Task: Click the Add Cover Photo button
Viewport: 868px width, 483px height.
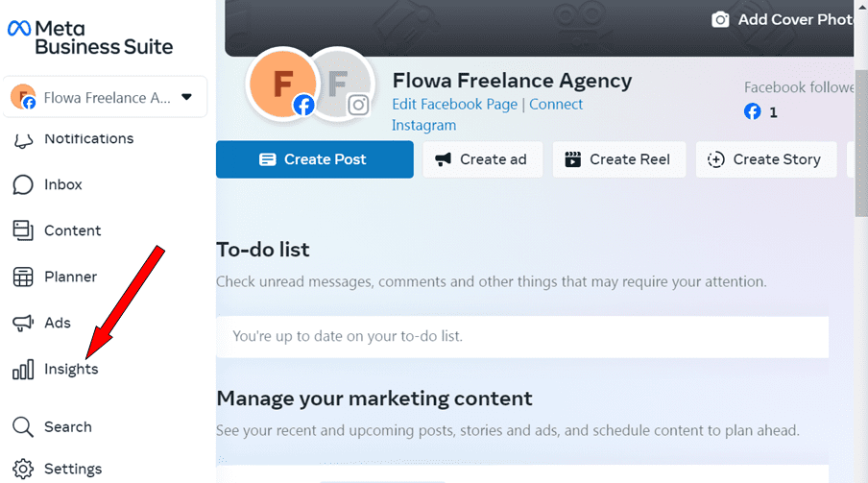Action: point(783,19)
